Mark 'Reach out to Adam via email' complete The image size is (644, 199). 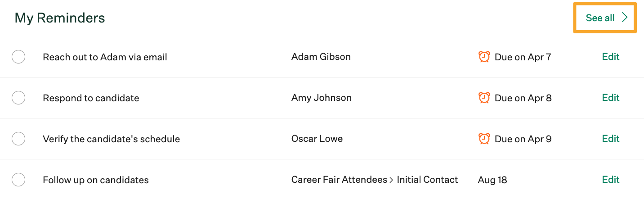tap(18, 57)
